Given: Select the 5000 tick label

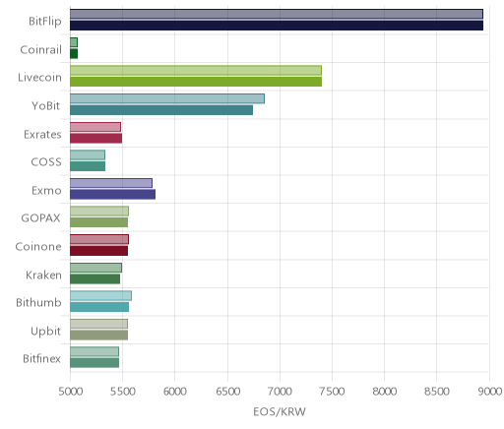Looking at the screenshot, I should [71, 392].
